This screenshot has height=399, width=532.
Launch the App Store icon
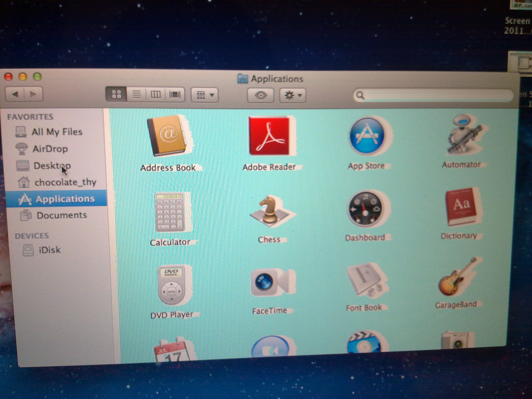pos(367,136)
